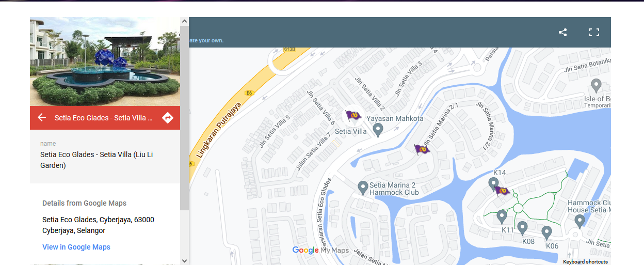The width and height of the screenshot is (644, 279).
Task: Select the K11 map pin
Action: pos(502,216)
